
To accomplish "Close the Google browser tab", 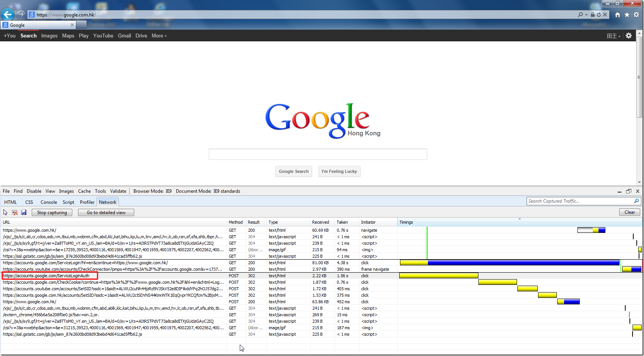I will coord(72,25).
